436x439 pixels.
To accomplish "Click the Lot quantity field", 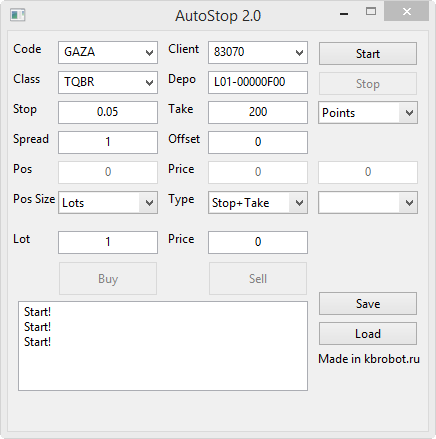I will click(x=108, y=242).
